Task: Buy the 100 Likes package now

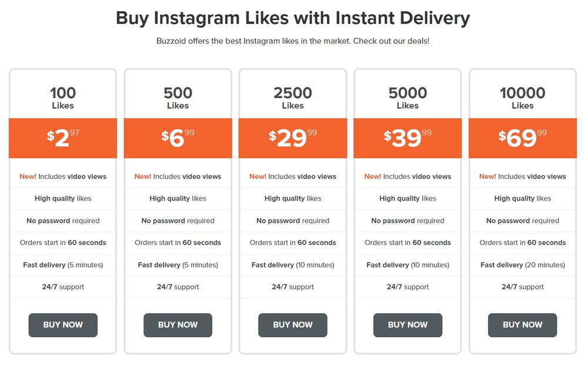Action: click(63, 325)
